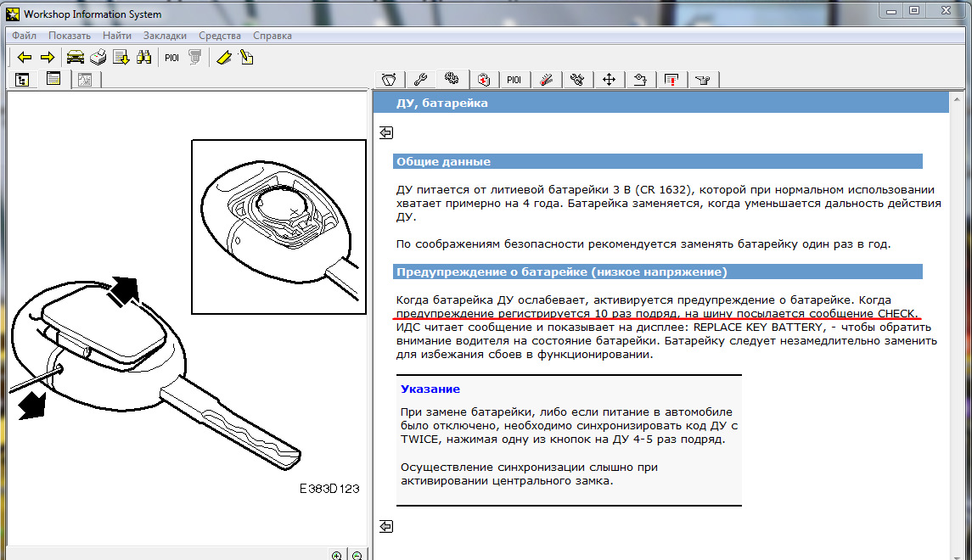Open the wiring diagram tab
The width and height of the screenshot is (972, 560).
pyautogui.click(x=640, y=80)
